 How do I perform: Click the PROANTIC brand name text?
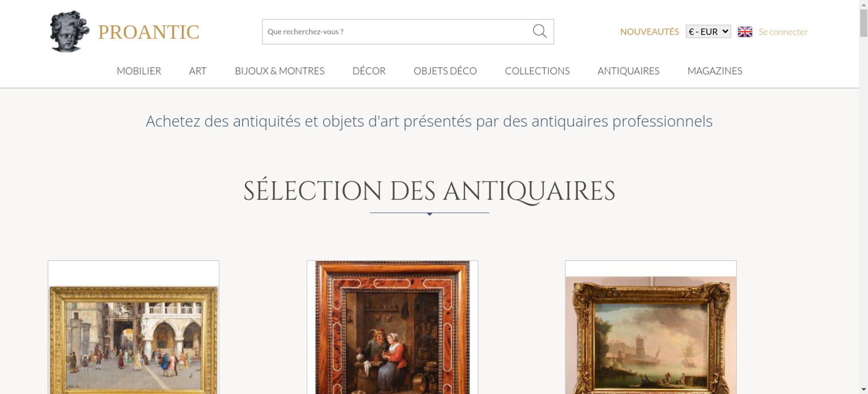pos(148,32)
